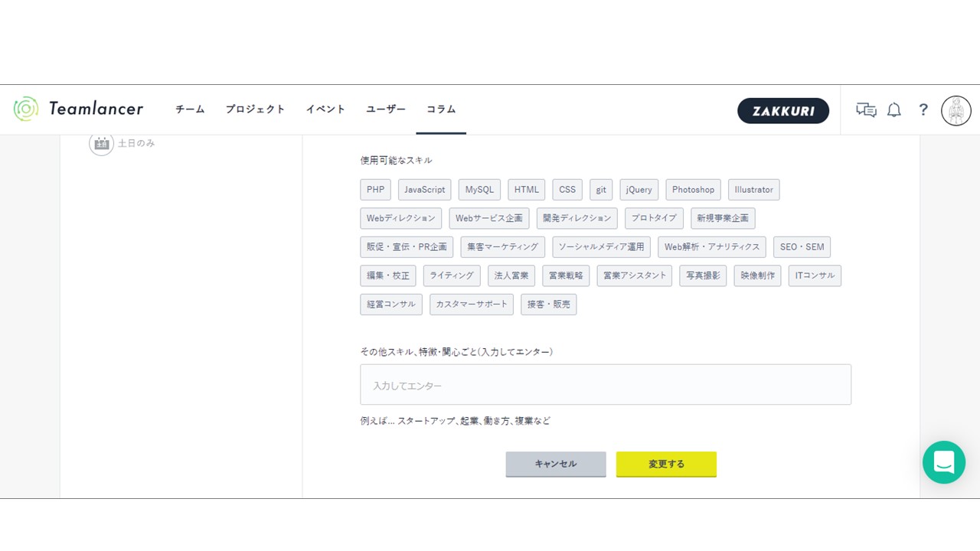This screenshot has height=551, width=980.
Task: Open the notifications bell icon
Action: (x=893, y=110)
